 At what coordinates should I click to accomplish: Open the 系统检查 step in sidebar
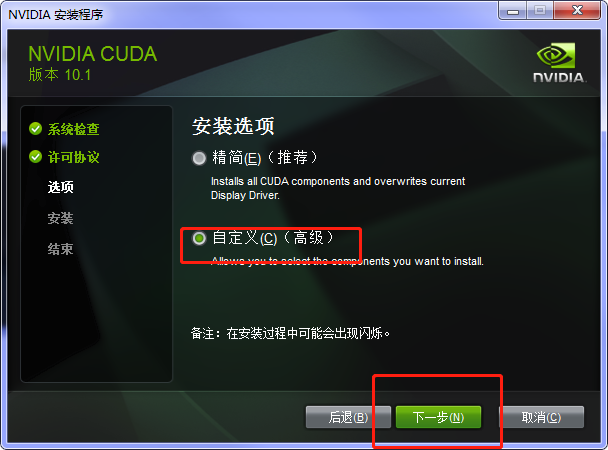74,129
